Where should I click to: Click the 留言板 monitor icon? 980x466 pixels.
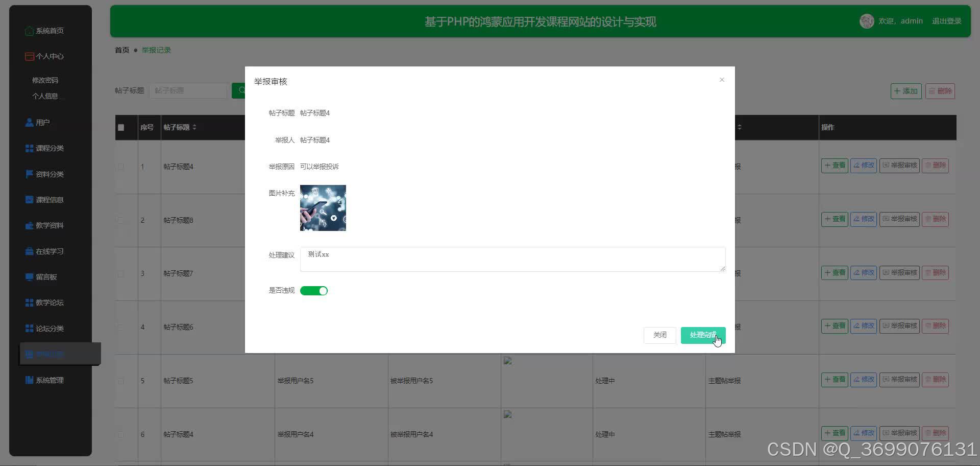pyautogui.click(x=30, y=277)
